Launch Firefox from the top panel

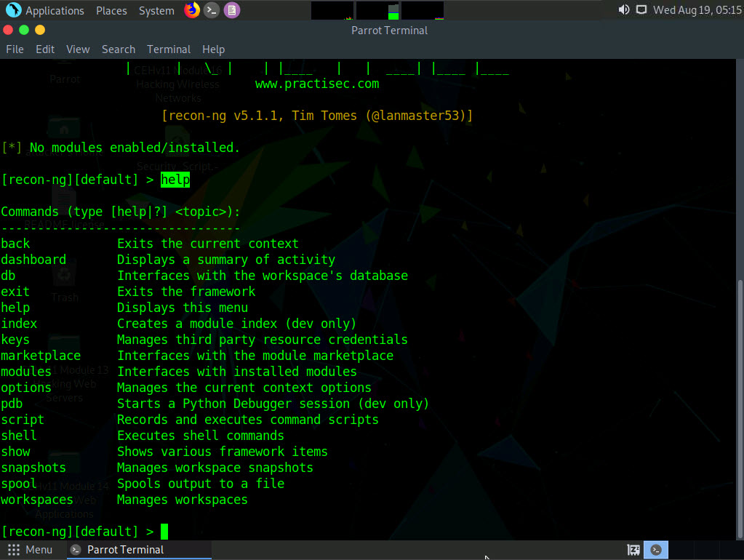click(x=192, y=10)
